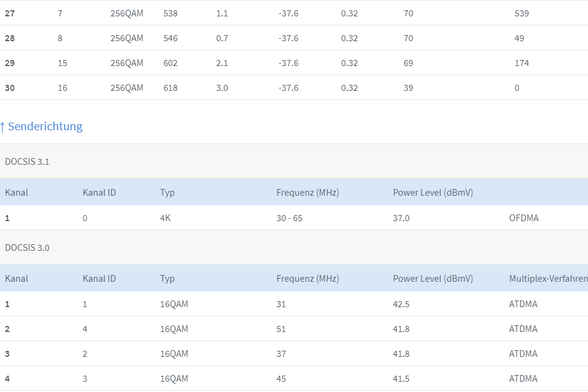Click the Frequenz (MHz) header under DOCSIS 3.1
This screenshot has width=588, height=392.
click(308, 193)
